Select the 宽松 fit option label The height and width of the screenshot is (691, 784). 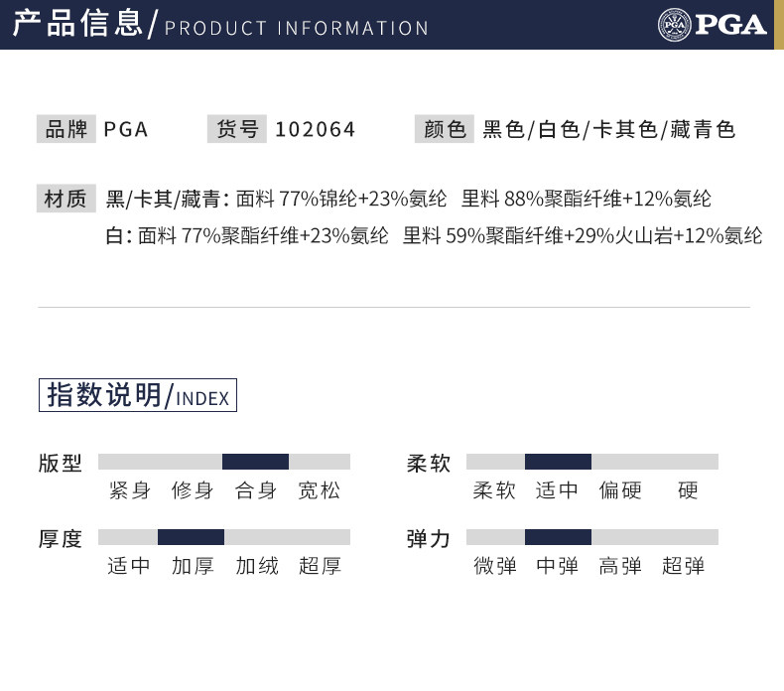pos(320,490)
